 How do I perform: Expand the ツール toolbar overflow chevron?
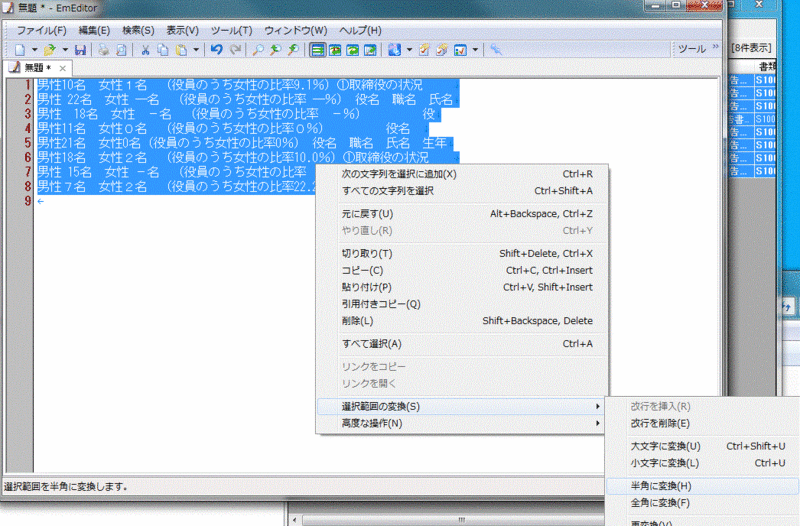pyautogui.click(x=715, y=47)
